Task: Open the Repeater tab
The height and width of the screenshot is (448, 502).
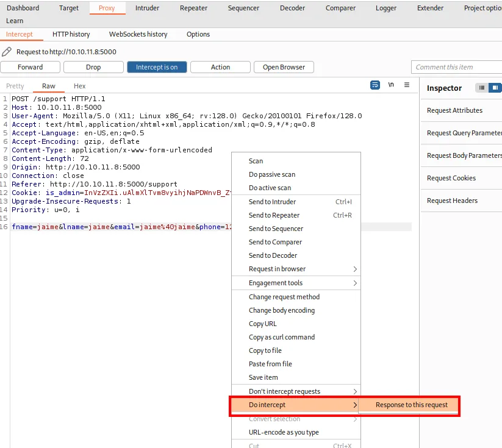Action: 194,8
